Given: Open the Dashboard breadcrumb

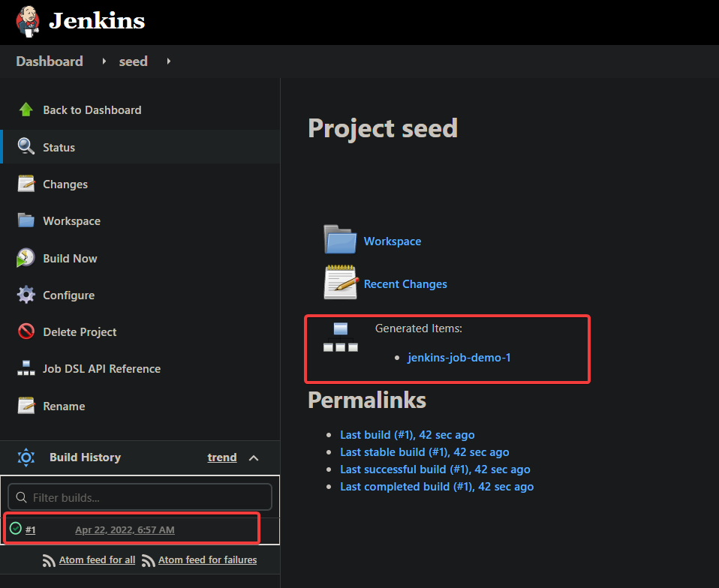Looking at the screenshot, I should (x=50, y=61).
